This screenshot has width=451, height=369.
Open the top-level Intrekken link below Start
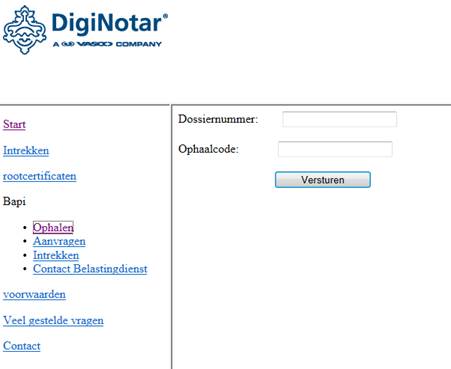click(26, 150)
